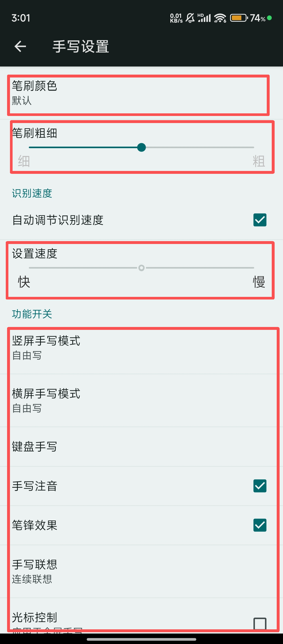Screen dimensions: 283x644
Task: Open 横屏手写模式 options
Action: [x=141, y=401]
